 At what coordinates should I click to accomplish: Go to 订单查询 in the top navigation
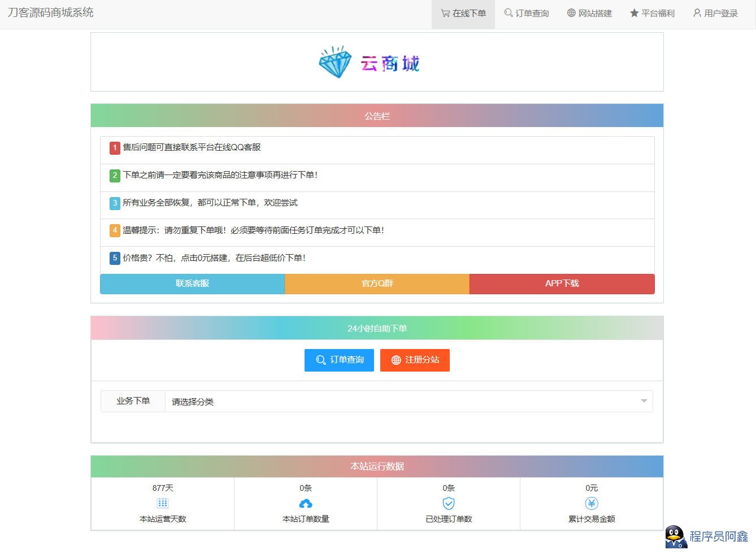coord(527,14)
